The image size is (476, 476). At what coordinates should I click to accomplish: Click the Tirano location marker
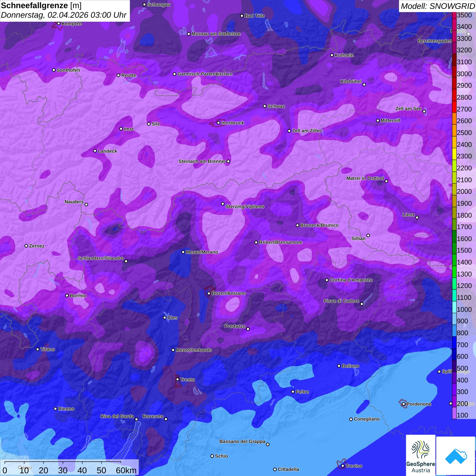38,349
